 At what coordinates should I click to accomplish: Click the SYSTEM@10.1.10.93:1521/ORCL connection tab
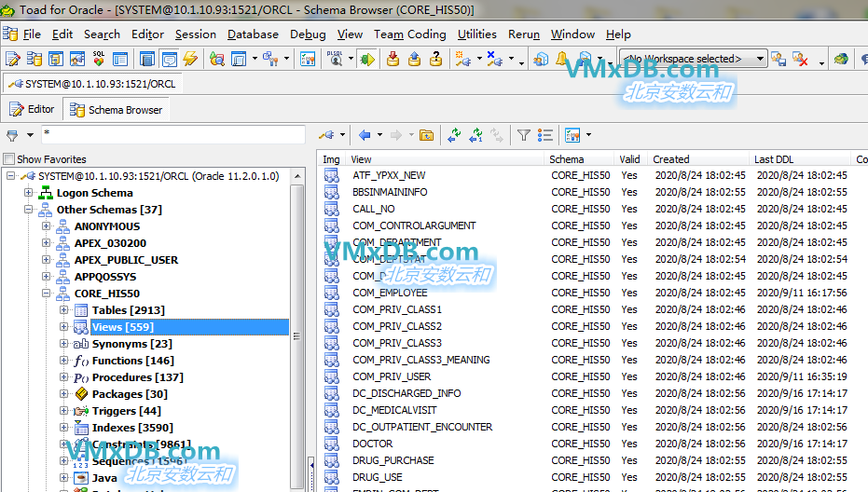tap(92, 84)
